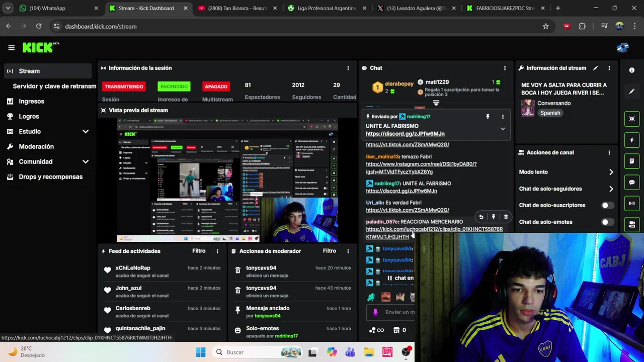
Task: Open the browser tab search dropdown
Action: pyautogui.click(x=8, y=8)
